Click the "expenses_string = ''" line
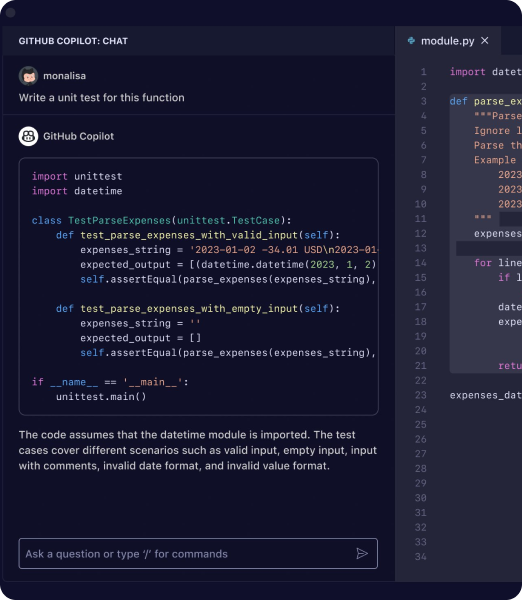 point(140,323)
